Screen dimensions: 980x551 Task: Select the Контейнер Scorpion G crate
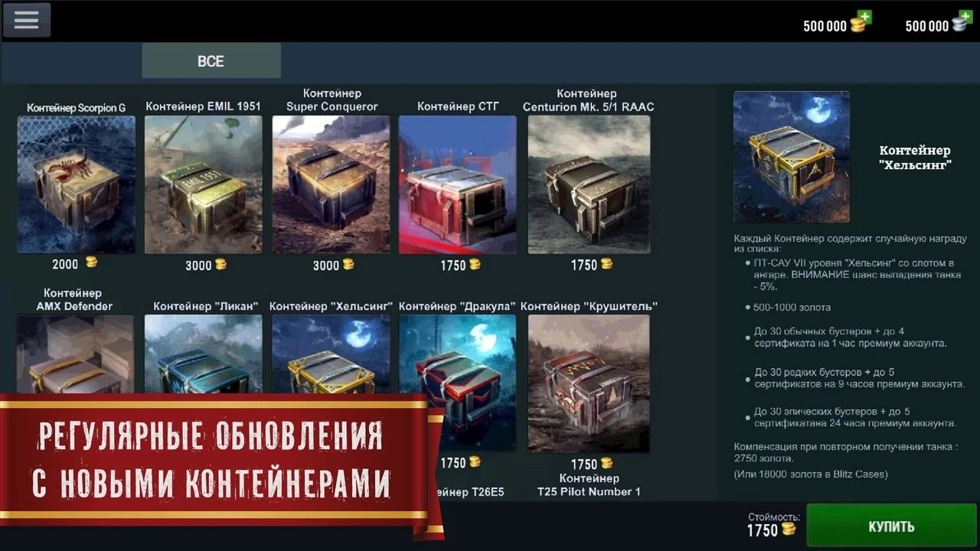click(x=76, y=184)
